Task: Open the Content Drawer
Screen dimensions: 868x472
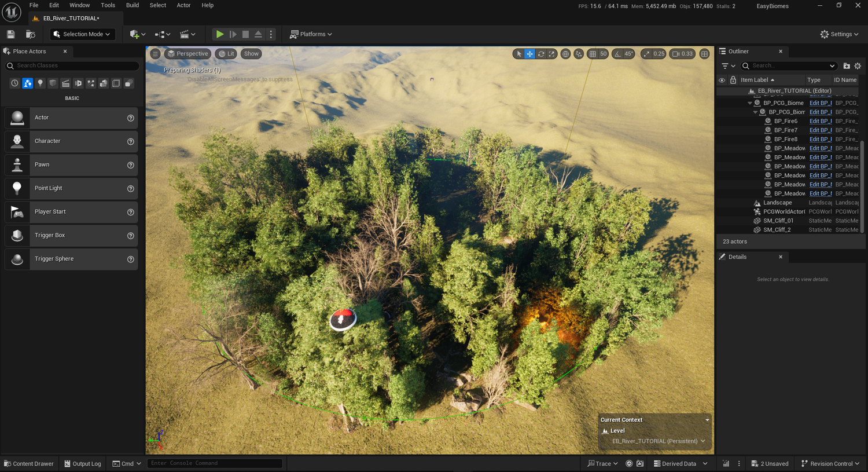Action: point(28,463)
